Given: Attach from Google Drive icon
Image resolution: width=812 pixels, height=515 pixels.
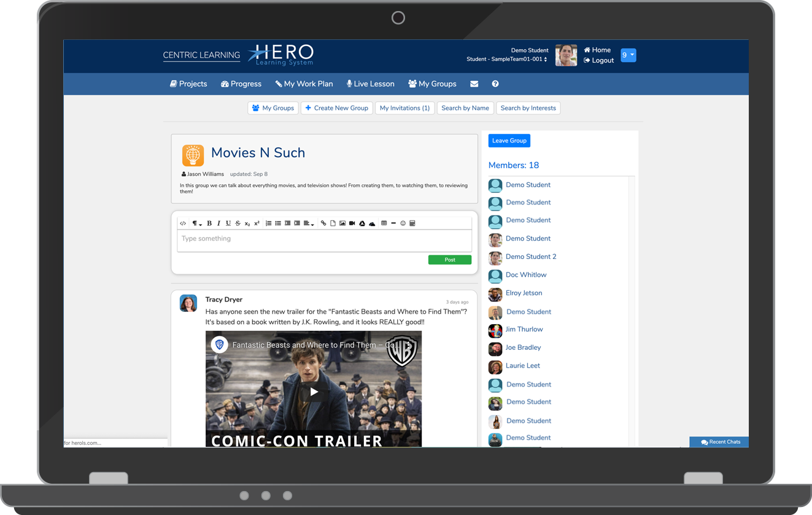Looking at the screenshot, I should pyautogui.click(x=362, y=223).
